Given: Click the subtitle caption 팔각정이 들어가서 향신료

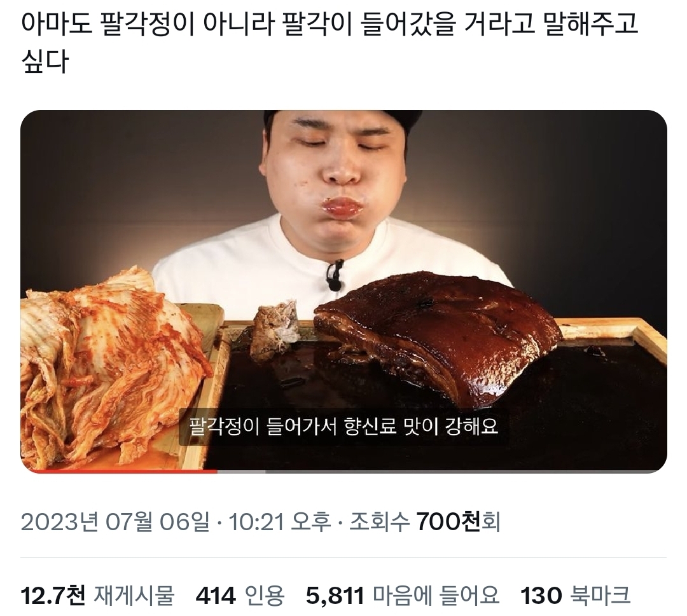Looking at the screenshot, I should [x=344, y=427].
